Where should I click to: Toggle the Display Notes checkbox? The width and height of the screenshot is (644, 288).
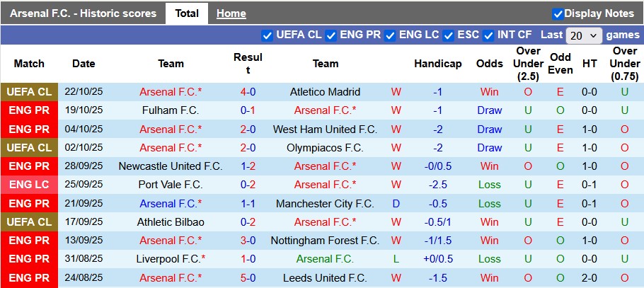[x=558, y=13]
